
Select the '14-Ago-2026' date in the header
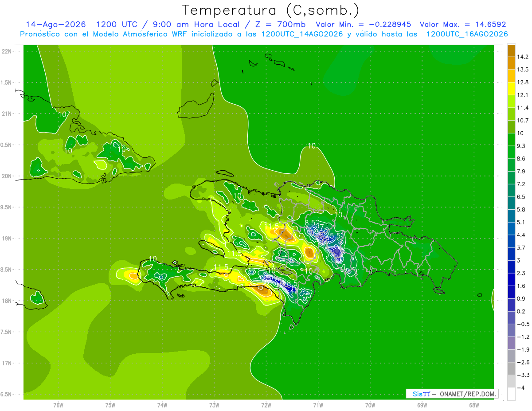(x=55, y=24)
